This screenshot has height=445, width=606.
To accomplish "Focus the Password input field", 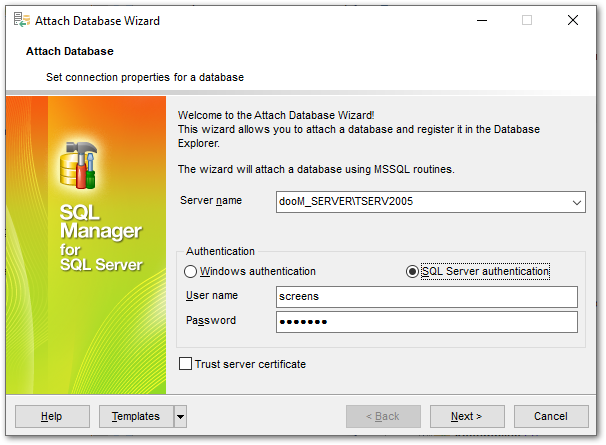I will pyautogui.click(x=427, y=322).
